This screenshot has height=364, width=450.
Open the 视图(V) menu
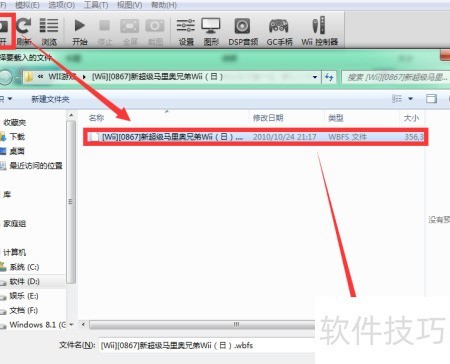pyautogui.click(x=130, y=5)
